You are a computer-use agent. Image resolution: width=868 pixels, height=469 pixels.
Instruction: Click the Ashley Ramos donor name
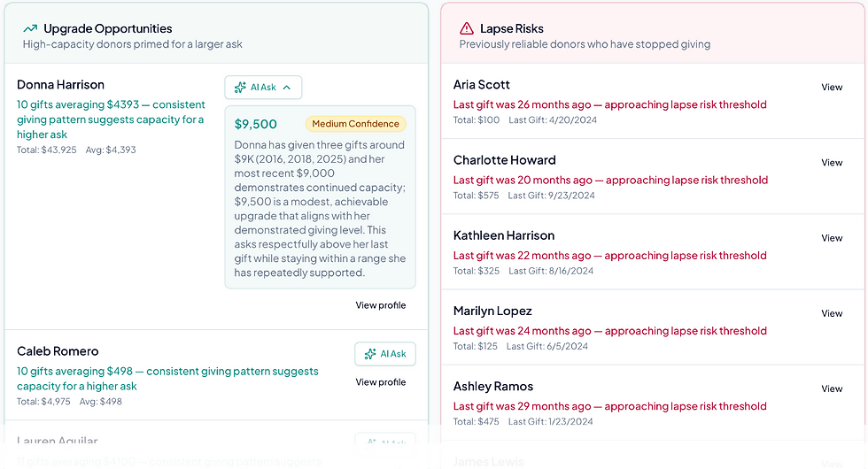click(x=493, y=386)
